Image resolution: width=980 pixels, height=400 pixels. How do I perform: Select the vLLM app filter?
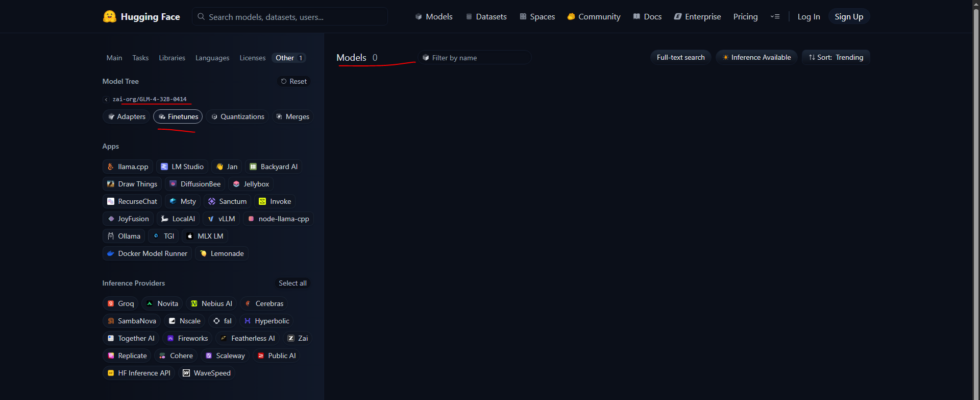pyautogui.click(x=221, y=219)
